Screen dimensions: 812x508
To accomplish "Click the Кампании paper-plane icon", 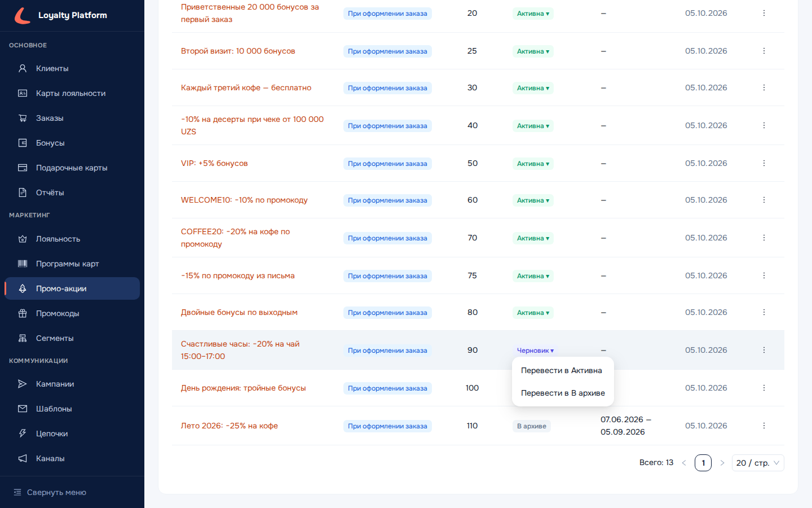I will pos(23,384).
